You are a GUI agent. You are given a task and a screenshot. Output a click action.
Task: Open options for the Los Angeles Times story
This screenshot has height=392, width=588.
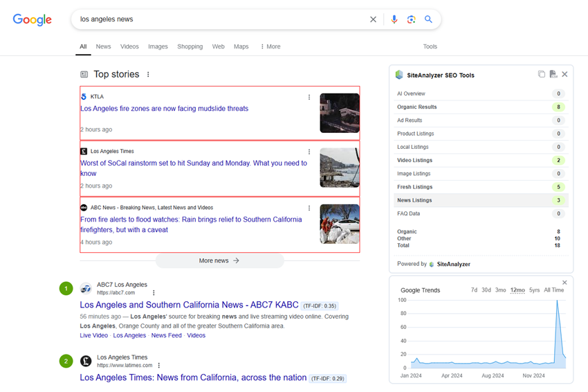[x=309, y=152]
